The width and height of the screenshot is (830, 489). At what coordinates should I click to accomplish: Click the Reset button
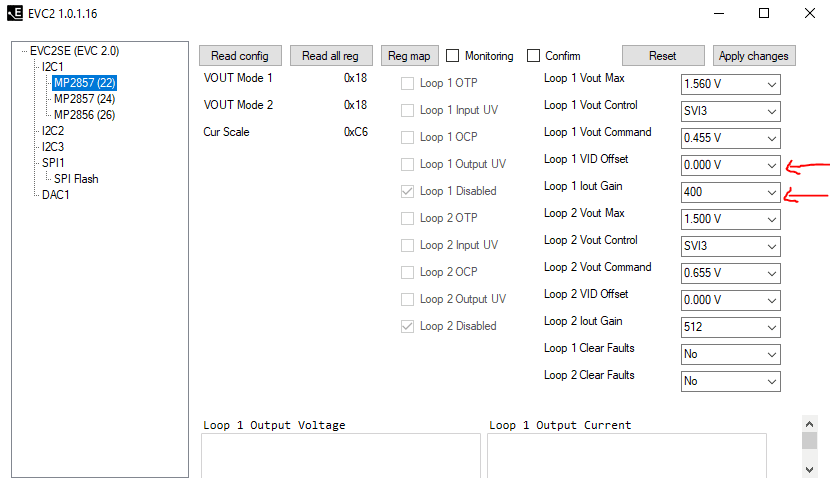(662, 56)
